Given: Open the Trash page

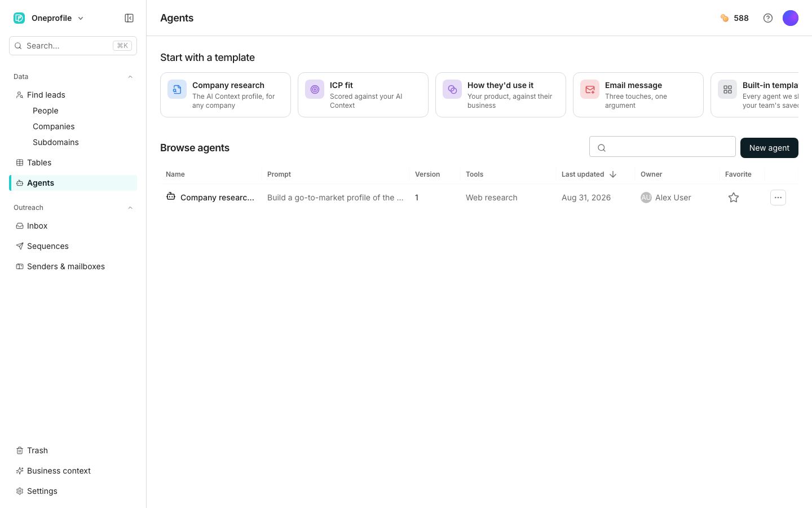Looking at the screenshot, I should [73, 450].
